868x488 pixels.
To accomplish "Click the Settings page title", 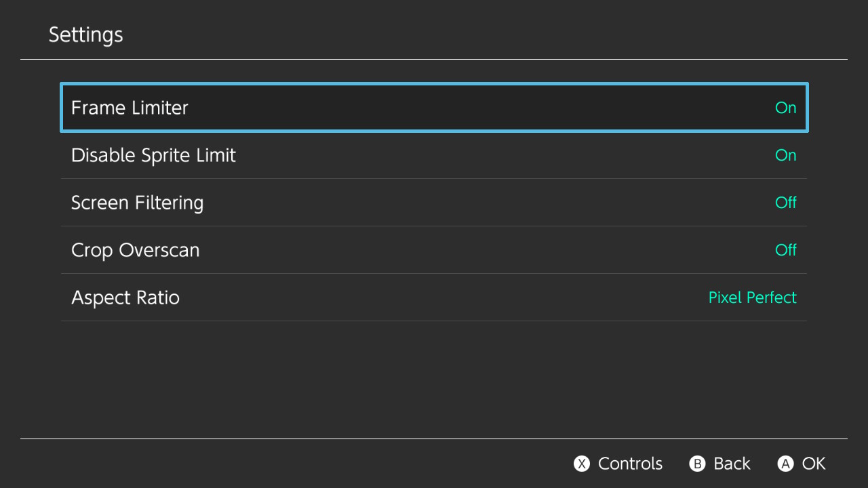I will pos(85,35).
